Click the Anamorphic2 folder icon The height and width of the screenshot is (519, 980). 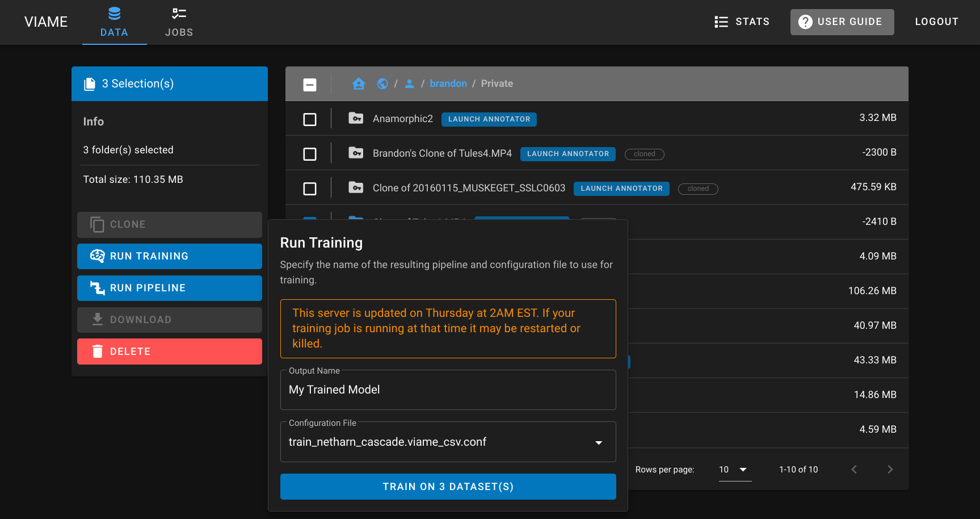(x=356, y=118)
